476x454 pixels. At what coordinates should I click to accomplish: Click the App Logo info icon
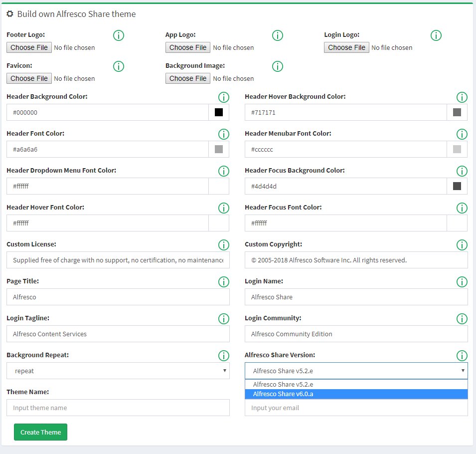[277, 35]
